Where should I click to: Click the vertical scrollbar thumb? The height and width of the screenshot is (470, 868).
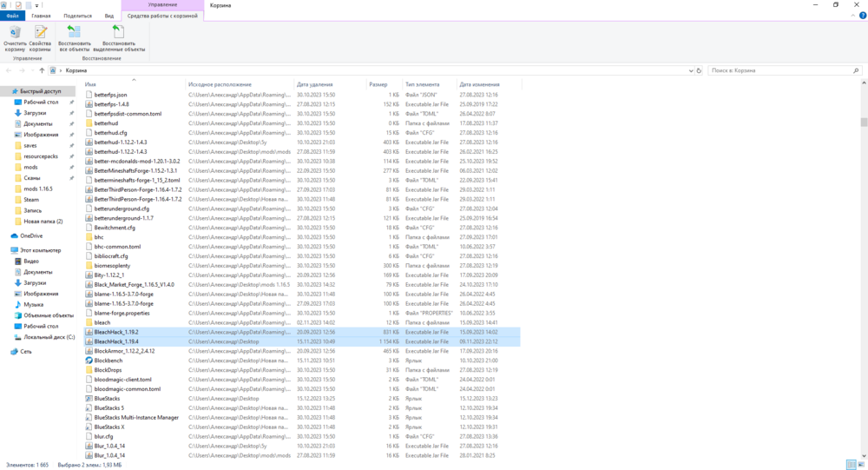(x=864, y=122)
